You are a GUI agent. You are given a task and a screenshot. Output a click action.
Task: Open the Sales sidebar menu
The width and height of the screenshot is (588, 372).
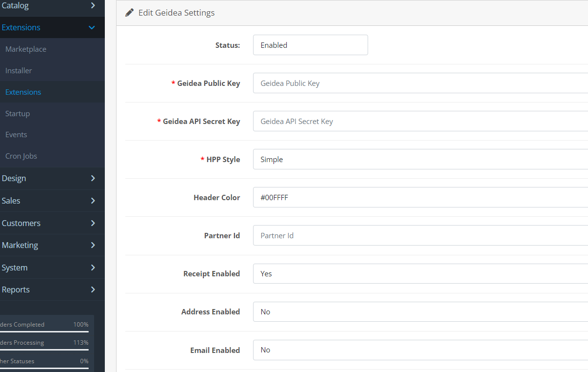point(11,201)
